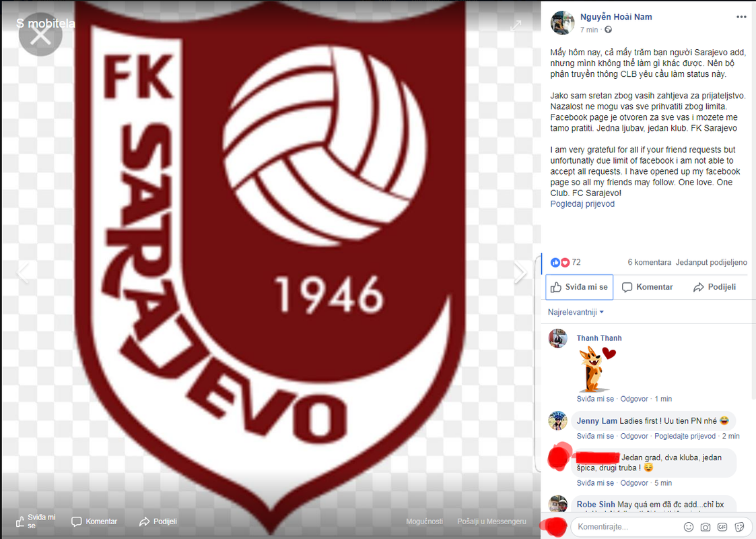Viewport: 756px width, 539px height.
Task: Open the Podijeli share menu under the post
Action: tap(714, 287)
